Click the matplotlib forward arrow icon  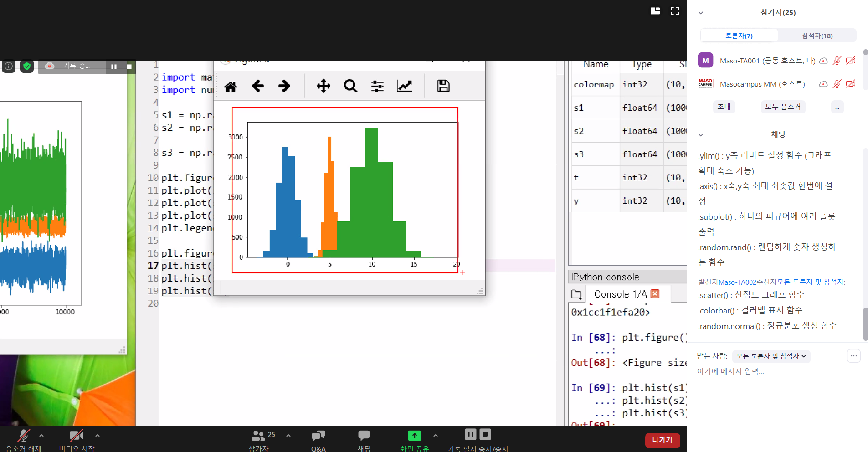(284, 86)
